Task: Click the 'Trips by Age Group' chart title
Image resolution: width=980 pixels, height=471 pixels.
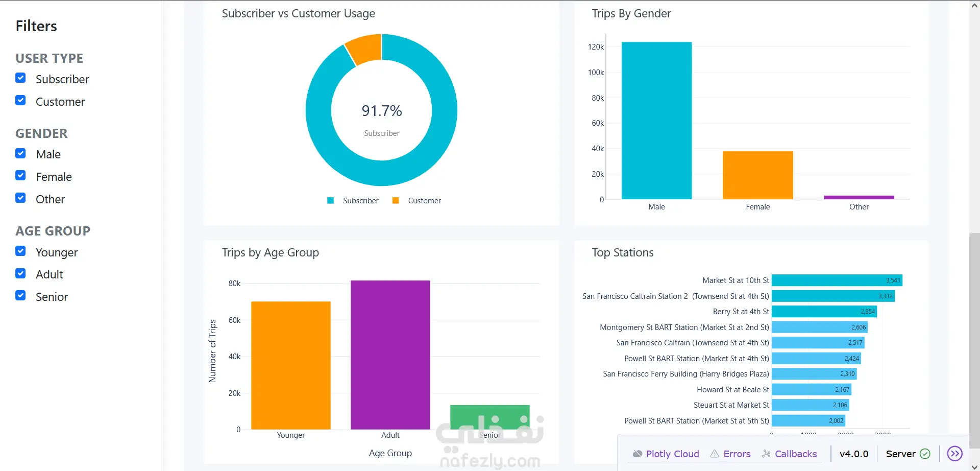Action: tap(271, 253)
